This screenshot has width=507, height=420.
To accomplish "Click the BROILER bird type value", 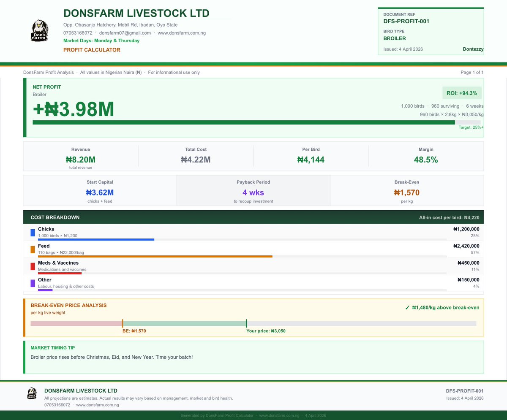I will point(395,38).
